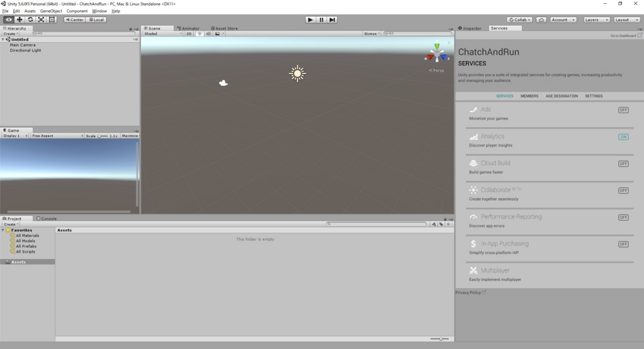Toggle the Cloud Build switch
Image resolution: width=644 pixels, height=349 pixels.
click(x=623, y=163)
